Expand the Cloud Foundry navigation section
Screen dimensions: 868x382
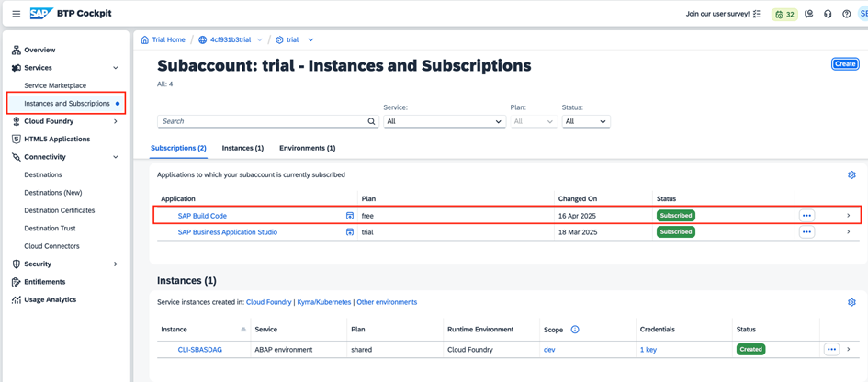click(x=115, y=121)
